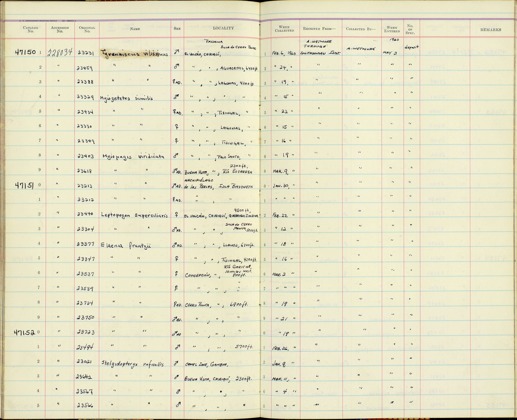Screen dimensions: 517x420
Task: Click the 'Collected By' column header
Action: [x=361, y=29]
